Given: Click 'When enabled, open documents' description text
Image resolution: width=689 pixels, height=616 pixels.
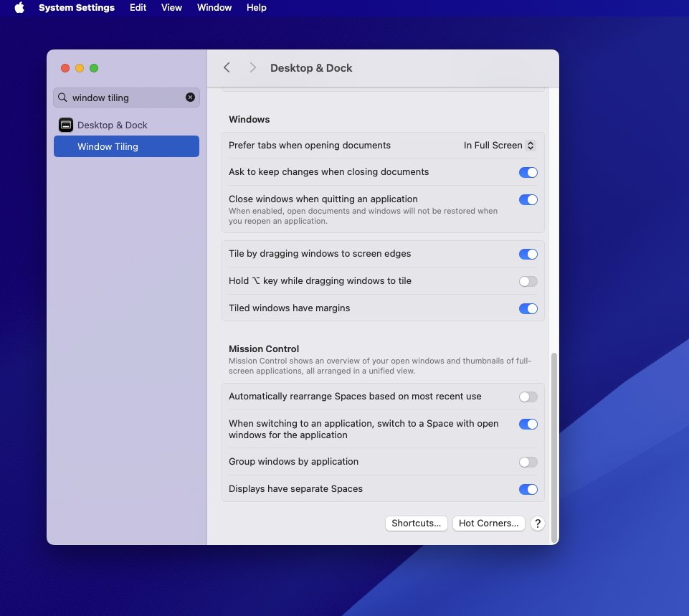Looking at the screenshot, I should (363, 216).
